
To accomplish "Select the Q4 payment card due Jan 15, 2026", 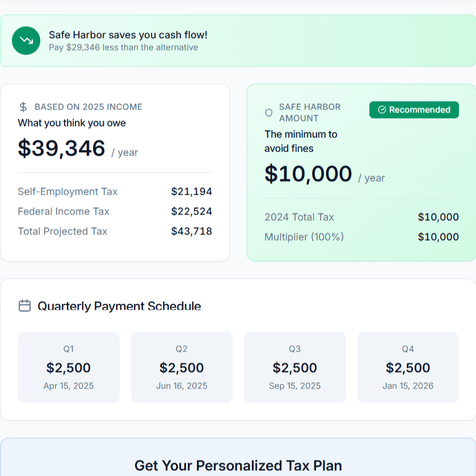I will pos(408,368).
